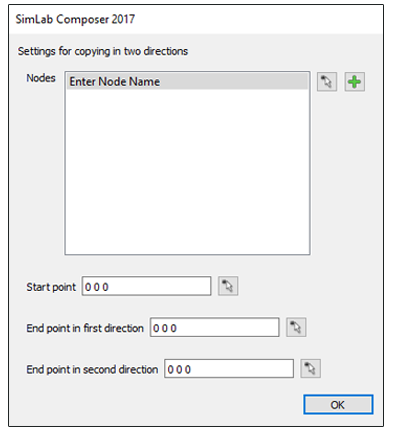Click the 'Start point' label text
The height and width of the screenshot is (439, 393).
click(x=51, y=287)
